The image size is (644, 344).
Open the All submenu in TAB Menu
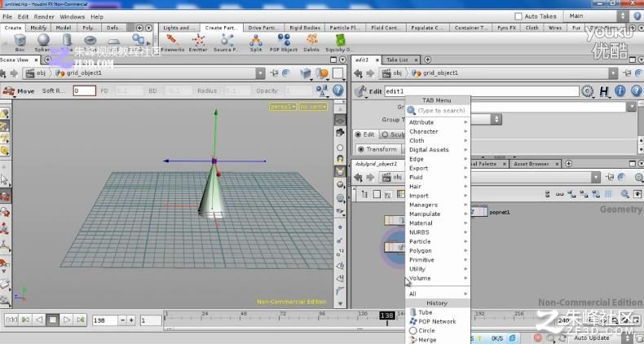click(x=438, y=293)
